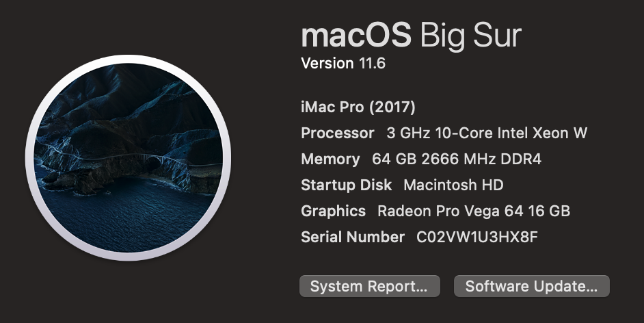Click the Software Update button
The image size is (644, 323).
pyautogui.click(x=531, y=286)
